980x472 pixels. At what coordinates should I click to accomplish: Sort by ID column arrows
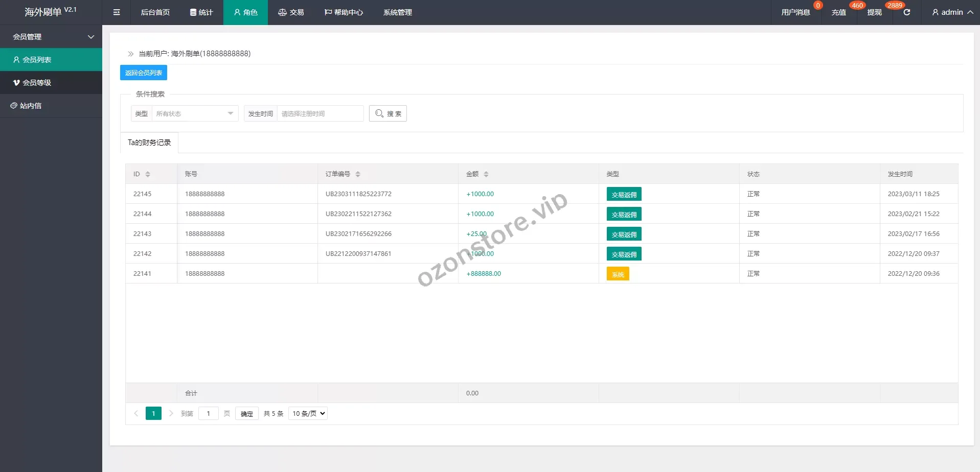[148, 174]
